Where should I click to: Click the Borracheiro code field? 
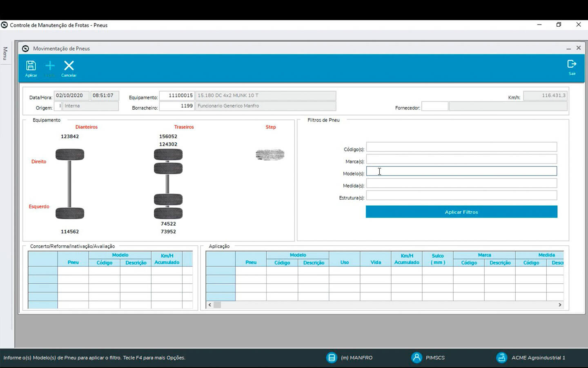point(176,106)
